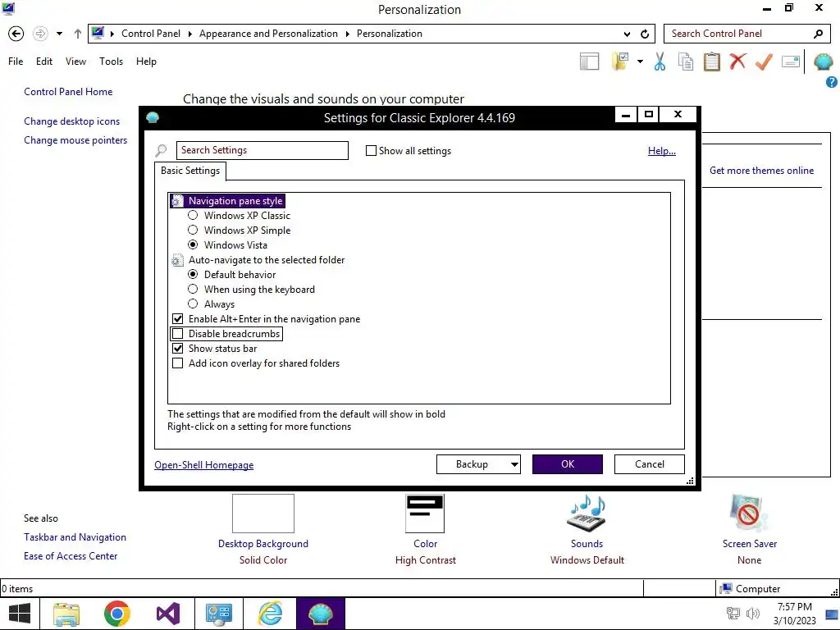Expand the chevron after Appearance and Personalization

tap(347, 34)
